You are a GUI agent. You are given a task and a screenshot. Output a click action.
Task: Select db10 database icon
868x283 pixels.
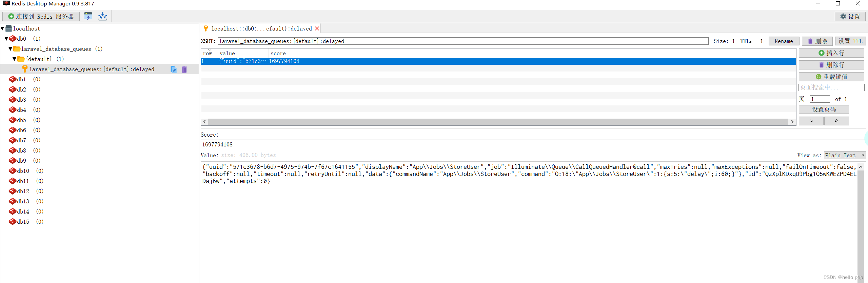pos(13,171)
